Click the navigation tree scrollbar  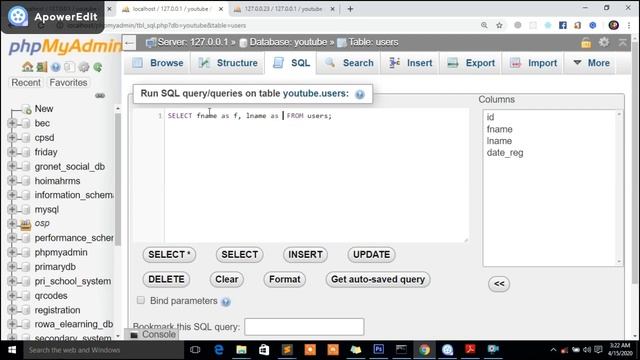pos(118,180)
